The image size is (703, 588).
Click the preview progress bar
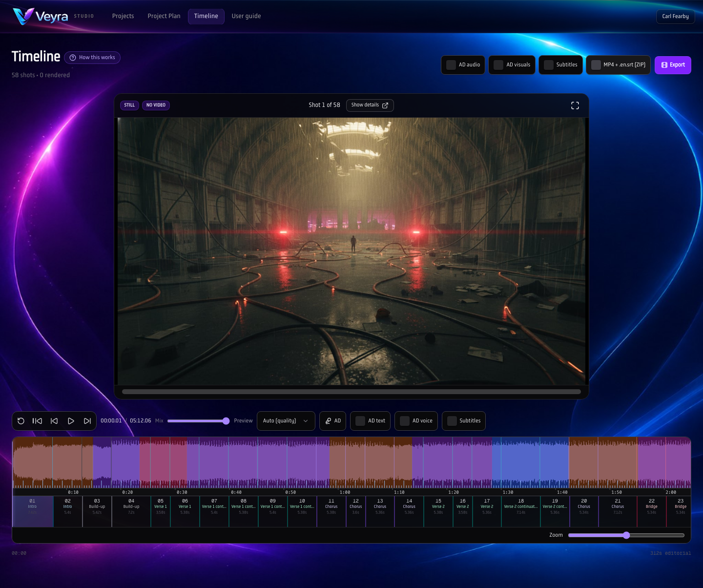coord(351,392)
